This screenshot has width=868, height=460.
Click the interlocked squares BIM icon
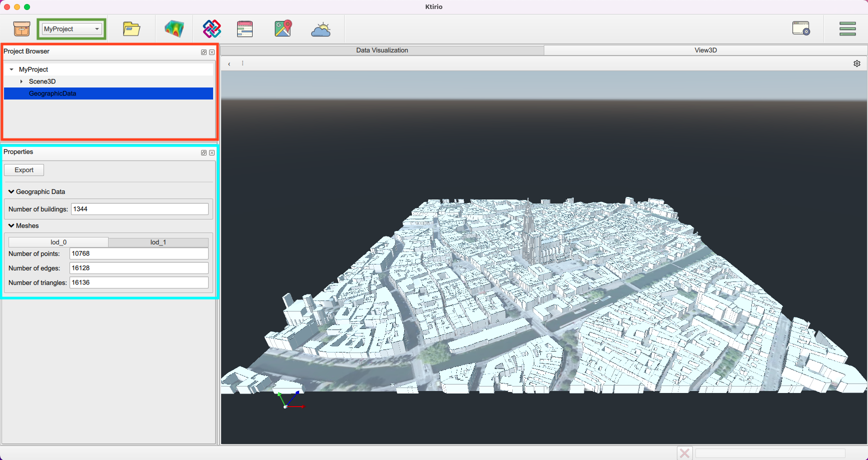(212, 29)
